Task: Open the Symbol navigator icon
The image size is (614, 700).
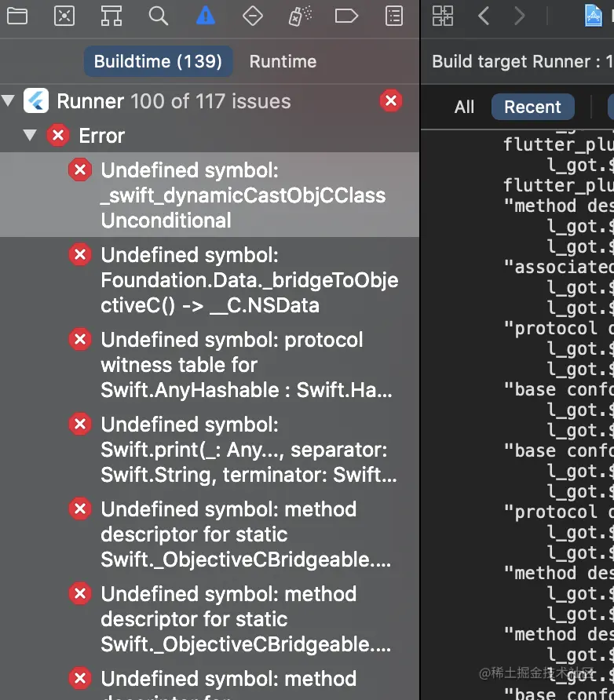Action: click(x=111, y=15)
